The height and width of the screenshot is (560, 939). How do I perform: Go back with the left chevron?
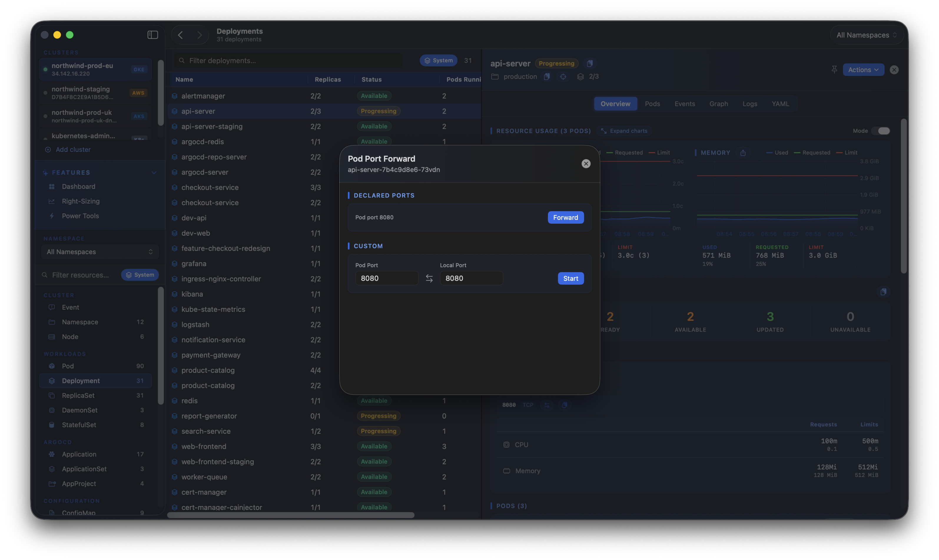point(180,35)
